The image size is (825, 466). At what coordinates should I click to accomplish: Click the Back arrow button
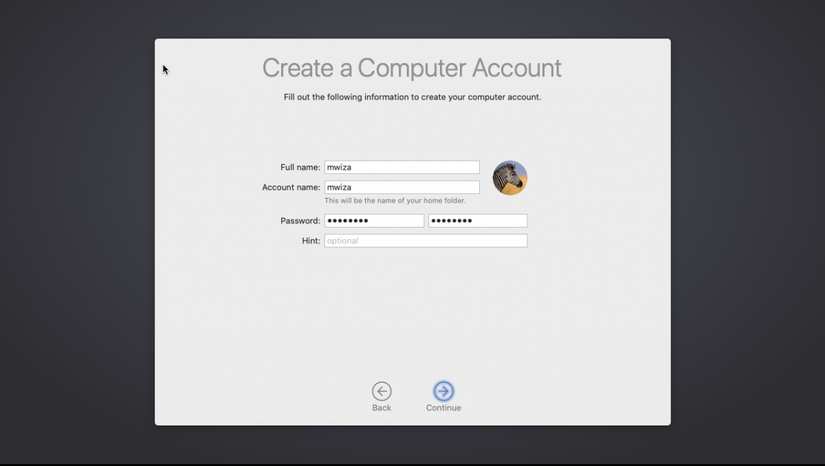[381, 391]
